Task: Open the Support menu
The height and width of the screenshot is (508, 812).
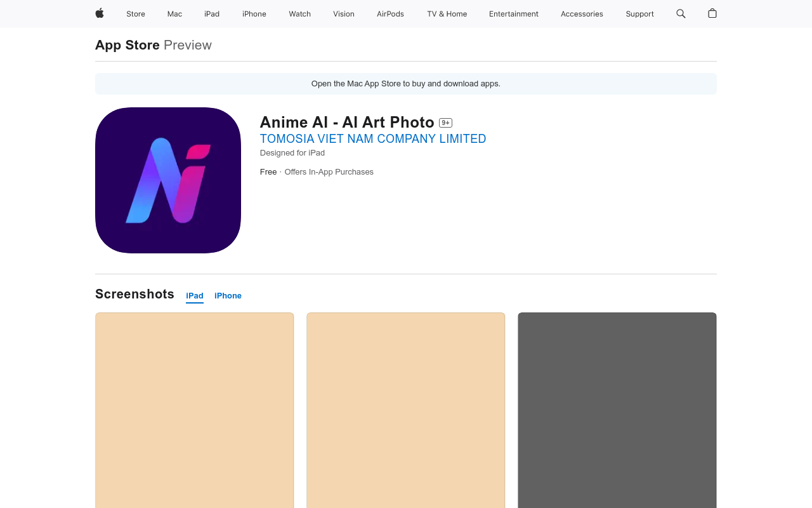Action: (x=639, y=14)
